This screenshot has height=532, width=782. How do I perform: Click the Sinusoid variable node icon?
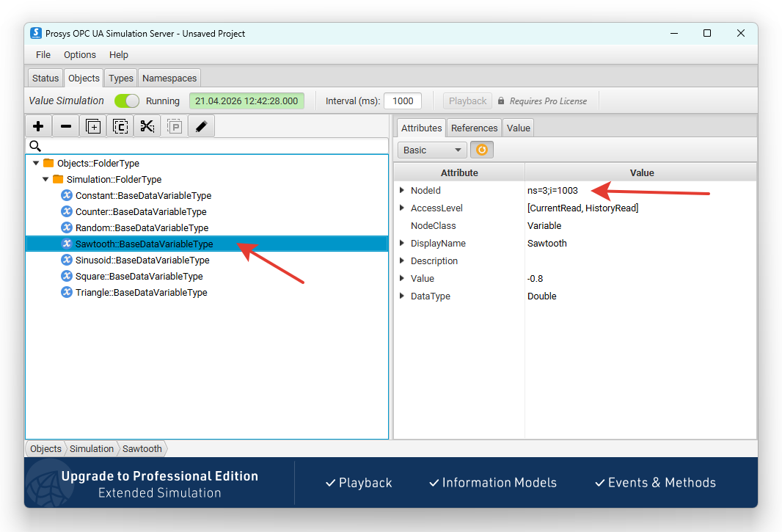click(x=67, y=260)
